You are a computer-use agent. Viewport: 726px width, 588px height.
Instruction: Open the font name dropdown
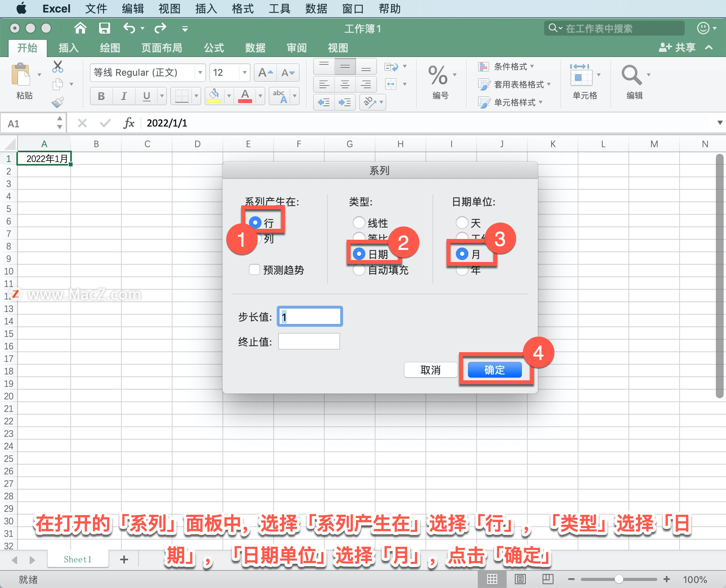click(200, 73)
